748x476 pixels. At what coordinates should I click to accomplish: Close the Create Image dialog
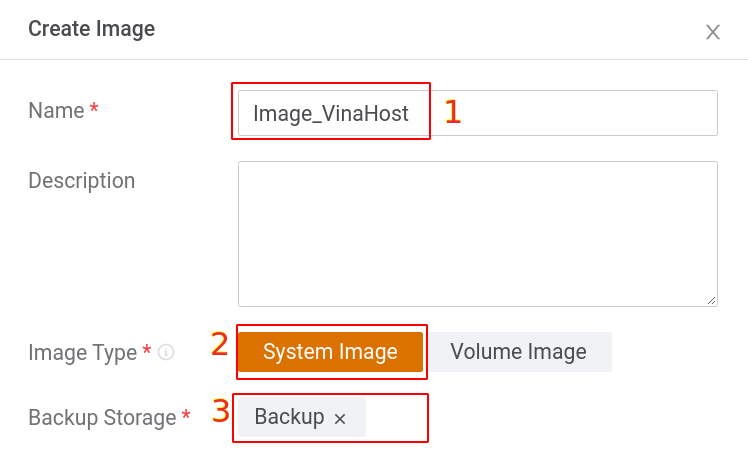pyautogui.click(x=713, y=32)
